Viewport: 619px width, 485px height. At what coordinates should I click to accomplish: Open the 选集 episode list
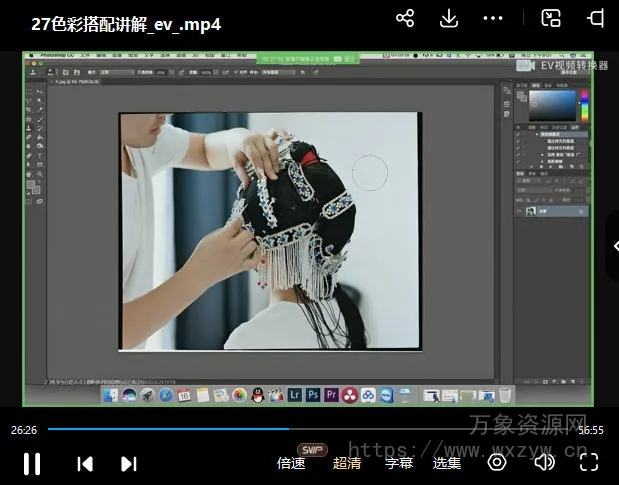[447, 463]
